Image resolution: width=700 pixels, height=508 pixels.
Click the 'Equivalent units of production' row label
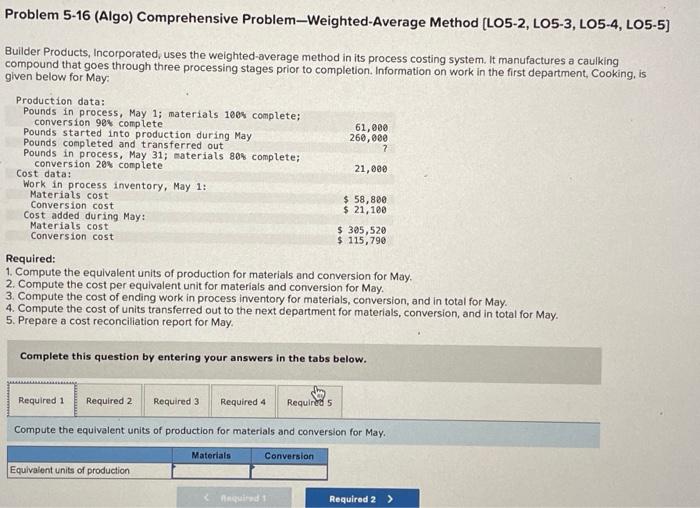(x=70, y=470)
